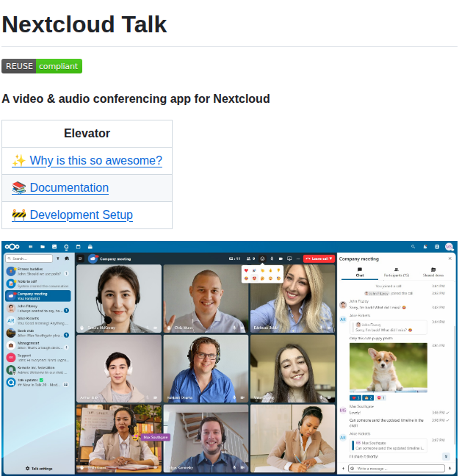Viewport: 459px width, 476px height.
Task: Select the center video tile with glasses
Action: click(206, 369)
